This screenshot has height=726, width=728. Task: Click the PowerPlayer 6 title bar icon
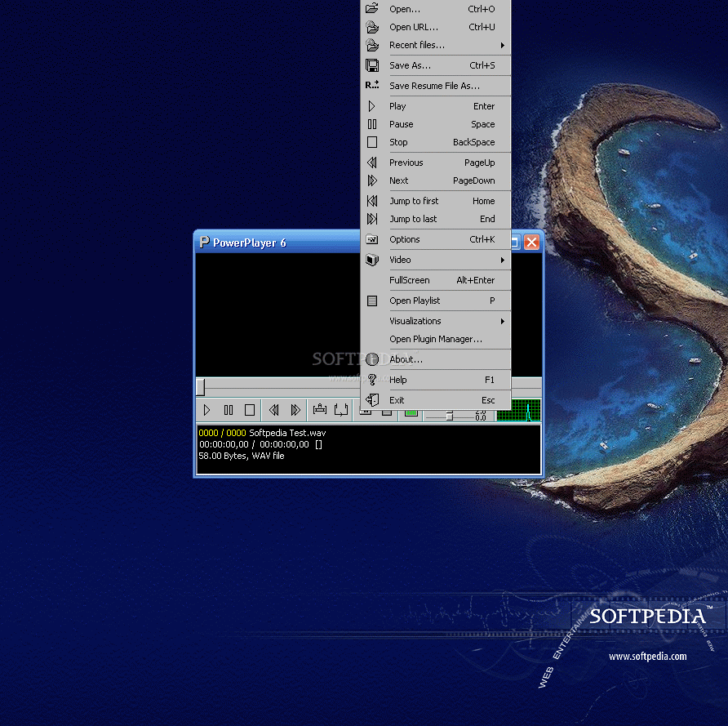204,243
